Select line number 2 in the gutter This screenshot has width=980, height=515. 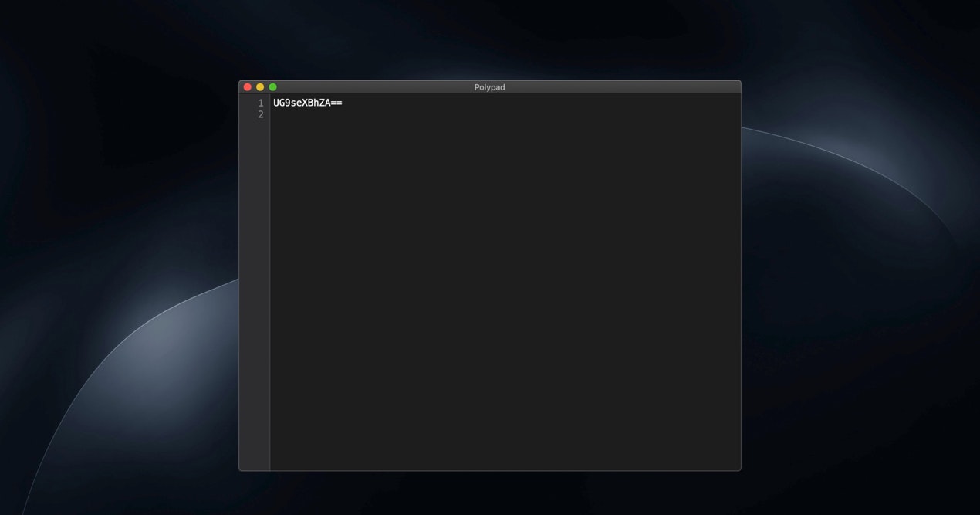pyautogui.click(x=261, y=114)
